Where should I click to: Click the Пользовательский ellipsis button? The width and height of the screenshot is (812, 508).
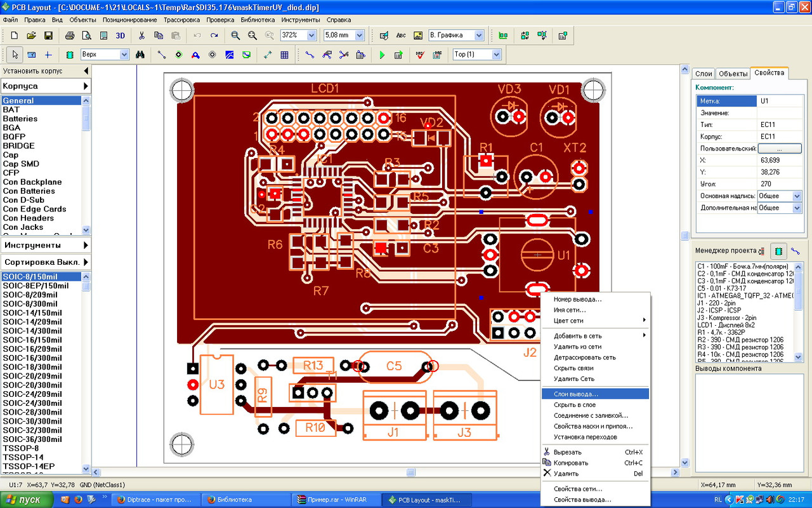[780, 149]
